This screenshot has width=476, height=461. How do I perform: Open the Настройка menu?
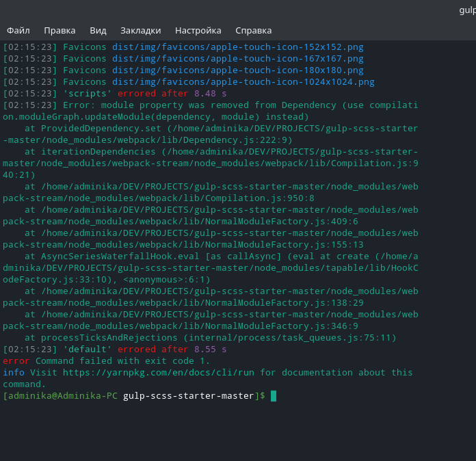(198, 31)
